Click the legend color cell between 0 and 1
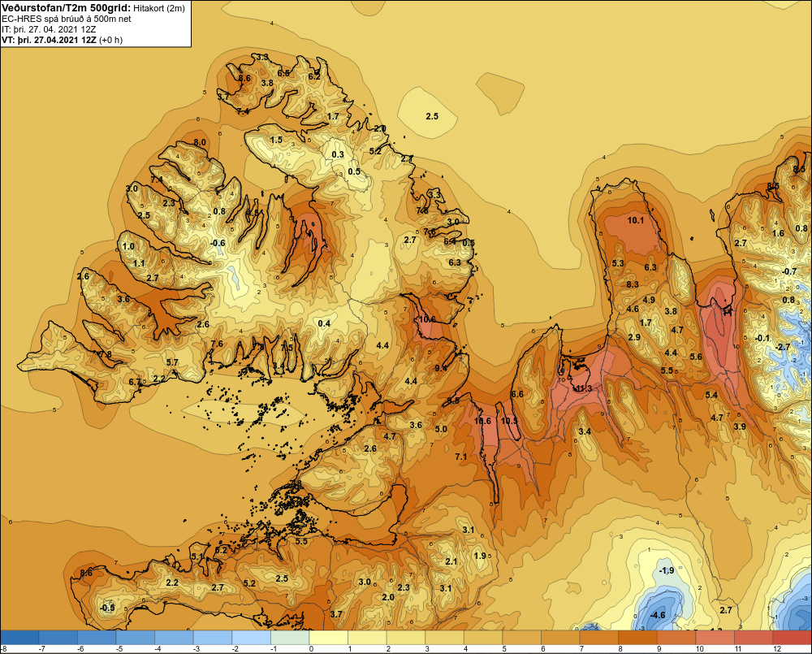 click(328, 637)
